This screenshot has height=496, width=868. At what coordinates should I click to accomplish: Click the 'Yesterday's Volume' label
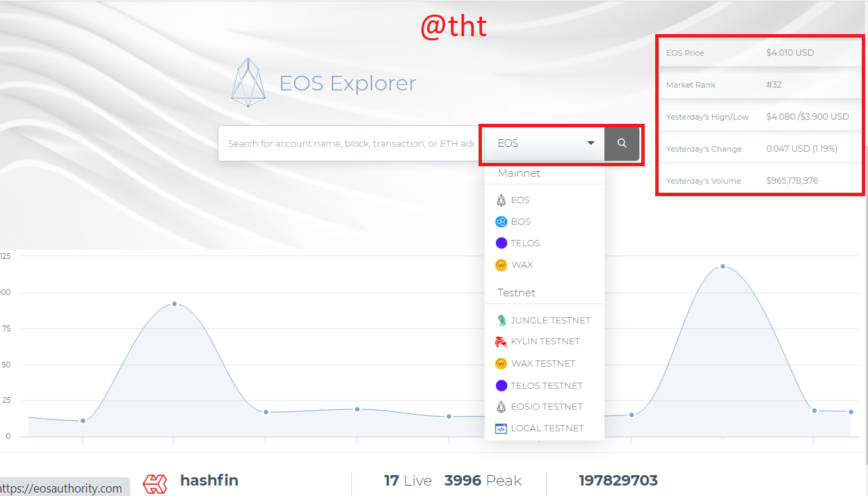tap(703, 181)
